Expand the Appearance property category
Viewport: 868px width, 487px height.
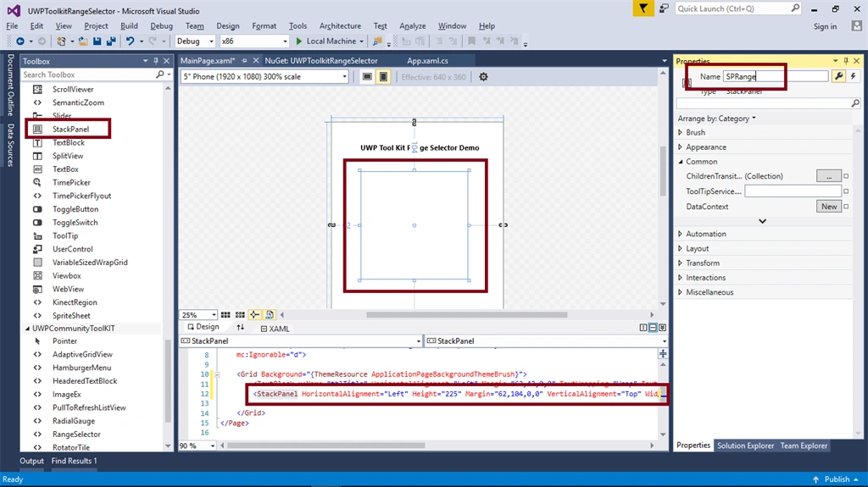coord(681,147)
